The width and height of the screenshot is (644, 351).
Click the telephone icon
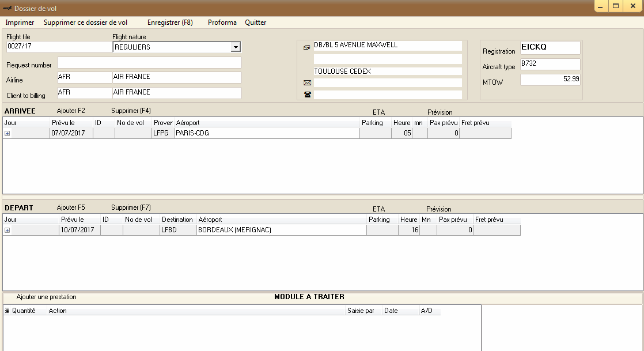coord(307,95)
